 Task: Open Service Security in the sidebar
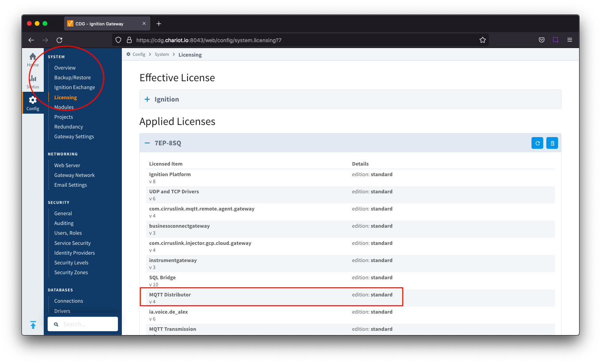[73, 243]
